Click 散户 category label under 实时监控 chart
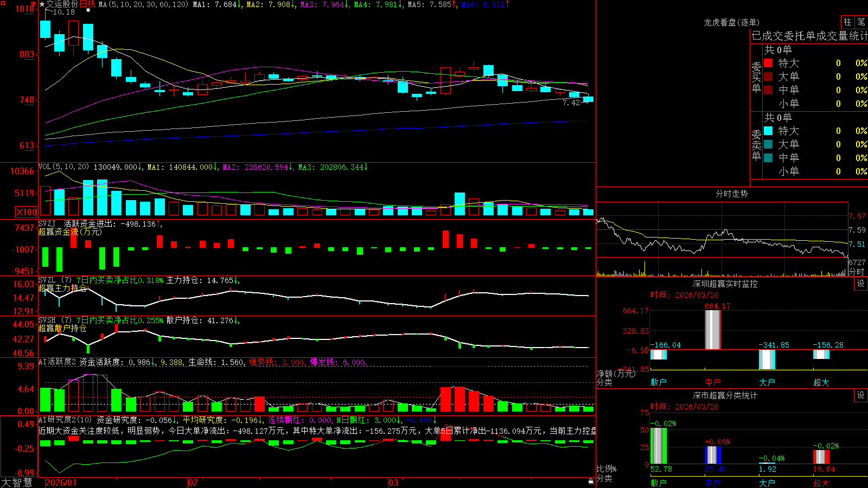The height and width of the screenshot is (488, 868). point(659,382)
